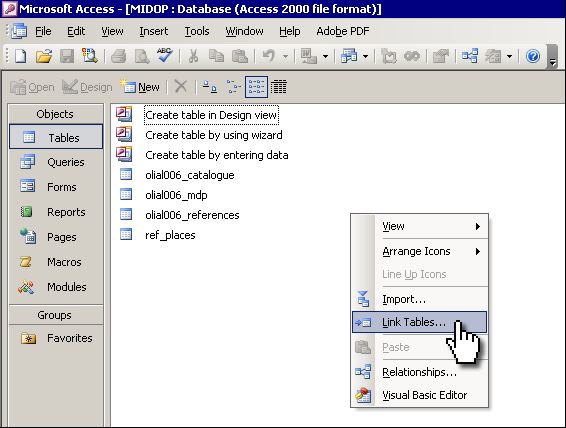Click the Delete X icon
566x428 pixels.
180,87
